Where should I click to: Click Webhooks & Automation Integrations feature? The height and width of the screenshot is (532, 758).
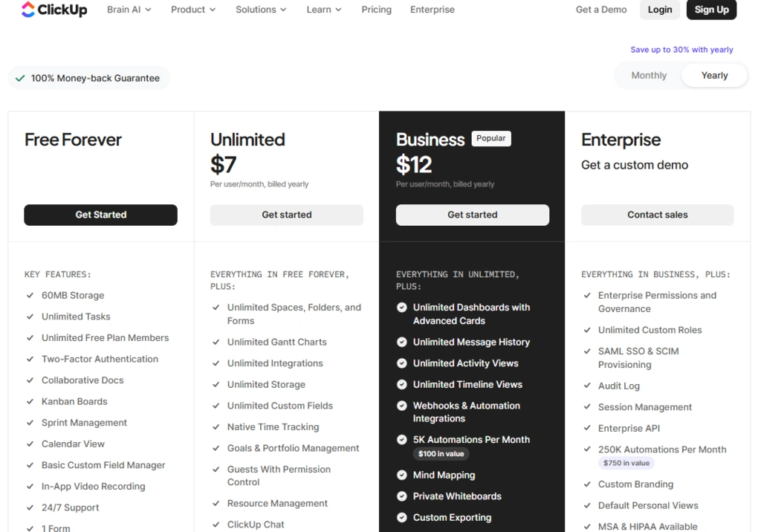click(467, 412)
